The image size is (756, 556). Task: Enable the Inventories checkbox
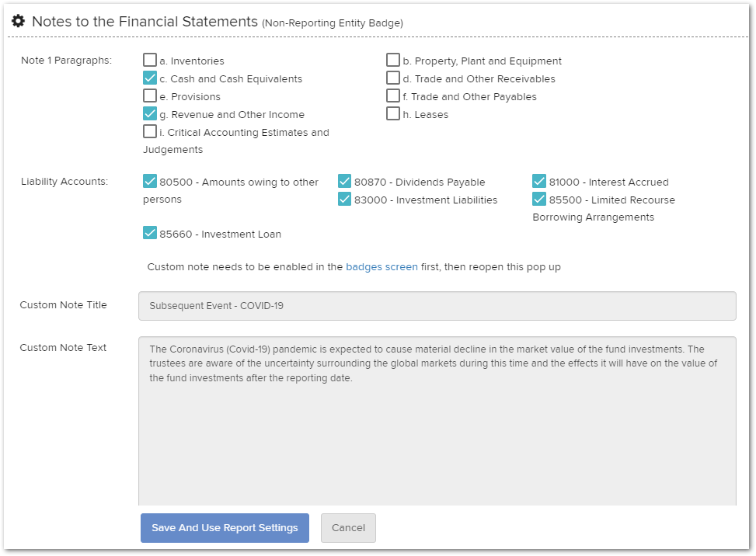pyautogui.click(x=150, y=60)
